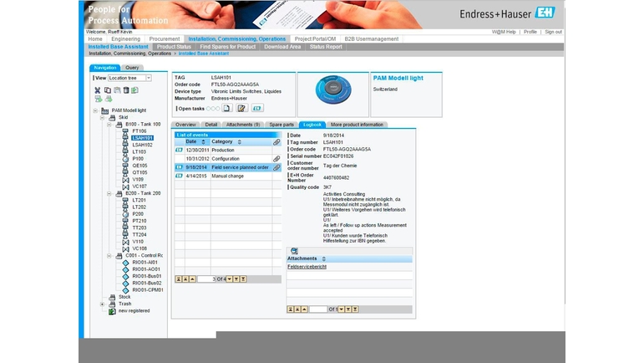Open Product Status in the submenu bar
The width and height of the screenshot is (644, 363).
pyautogui.click(x=174, y=47)
